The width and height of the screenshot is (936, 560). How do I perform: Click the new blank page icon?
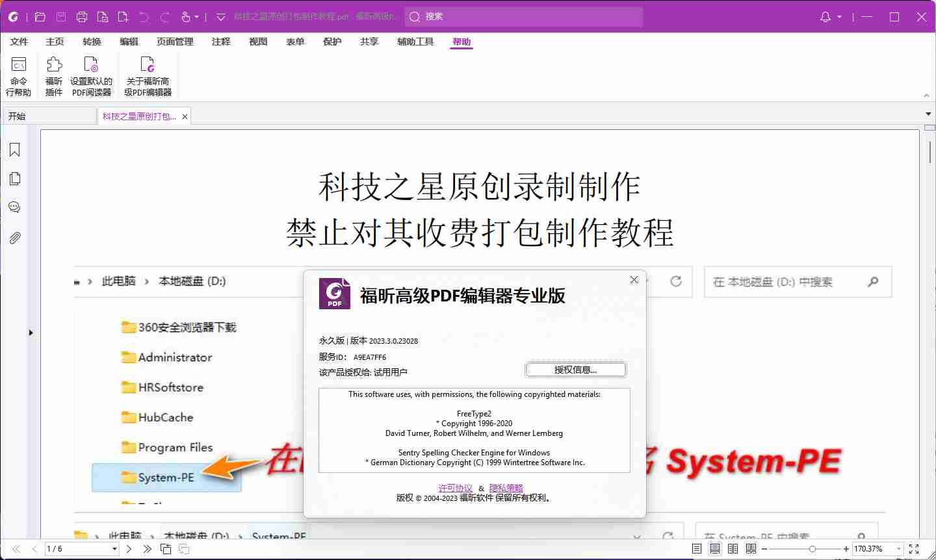point(123,17)
